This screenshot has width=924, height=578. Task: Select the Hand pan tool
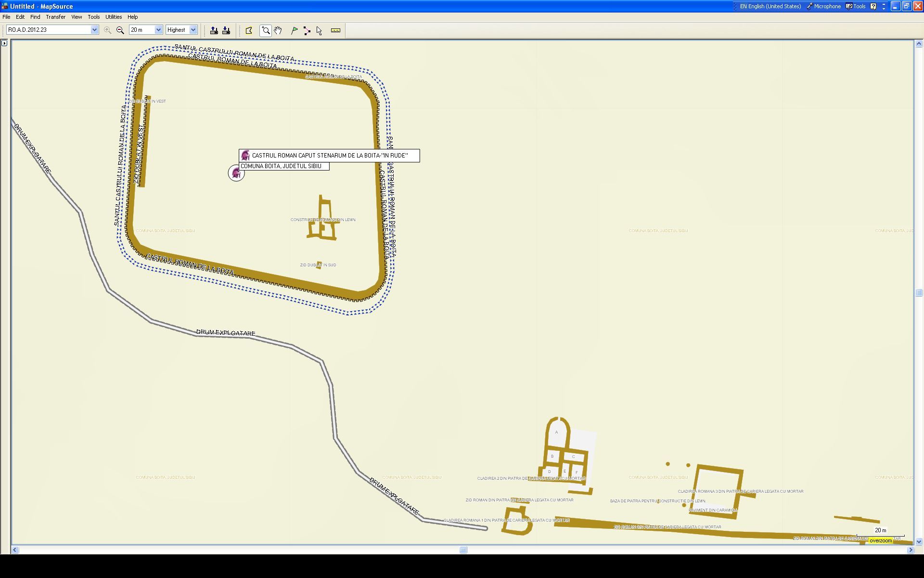(278, 30)
